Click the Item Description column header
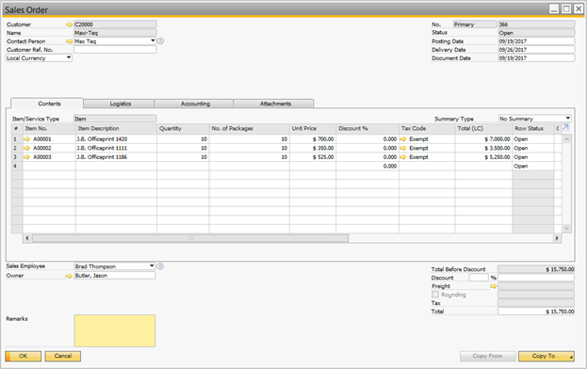Image resolution: width=588 pixels, height=369 pixels. (116, 129)
